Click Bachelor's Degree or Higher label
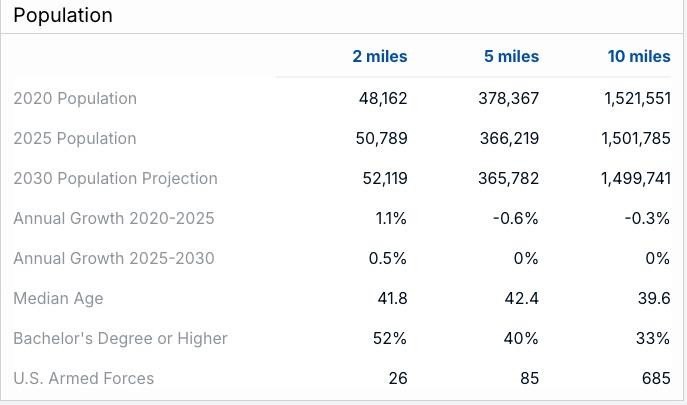Image resolution: width=687 pixels, height=405 pixels. pyautogui.click(x=120, y=338)
